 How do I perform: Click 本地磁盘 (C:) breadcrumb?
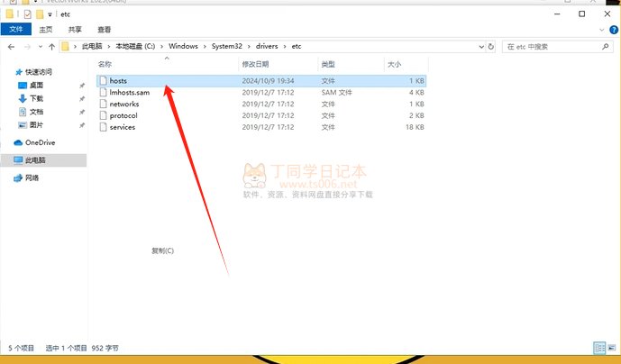[x=135, y=46]
